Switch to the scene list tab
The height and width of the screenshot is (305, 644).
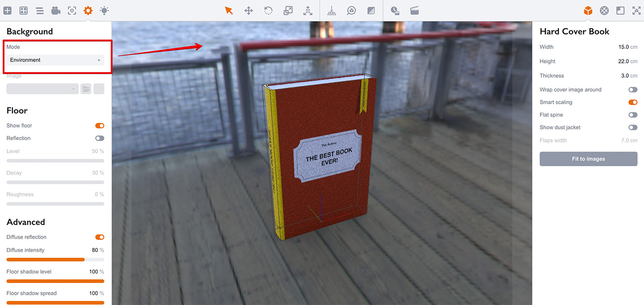39,10
